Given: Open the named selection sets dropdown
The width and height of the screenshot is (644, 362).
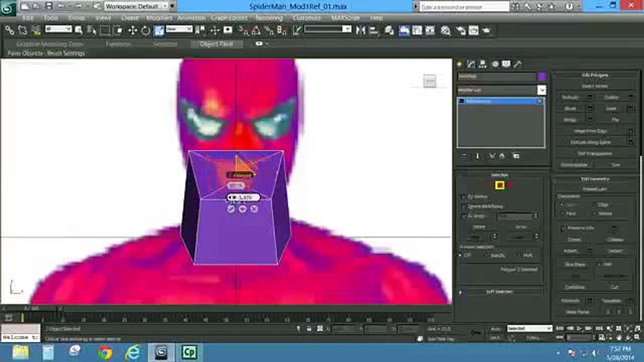Looking at the screenshot, I should [x=328, y=29].
